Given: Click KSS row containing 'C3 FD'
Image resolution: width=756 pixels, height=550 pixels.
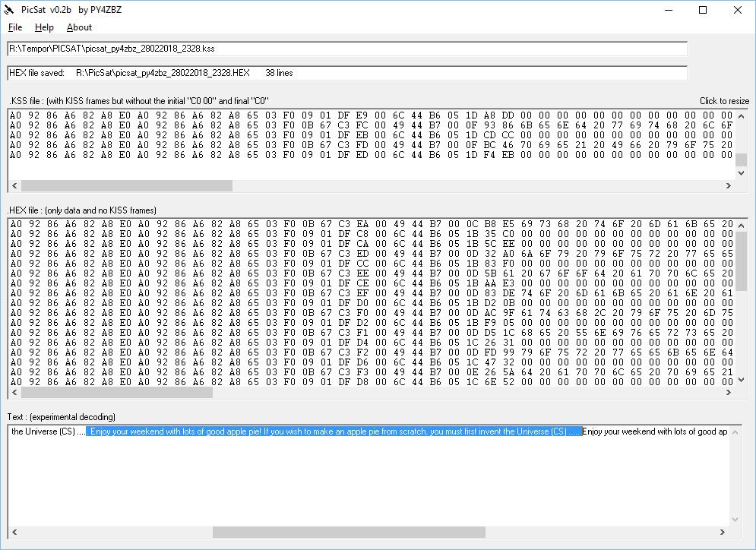Looking at the screenshot, I should click(372, 145).
